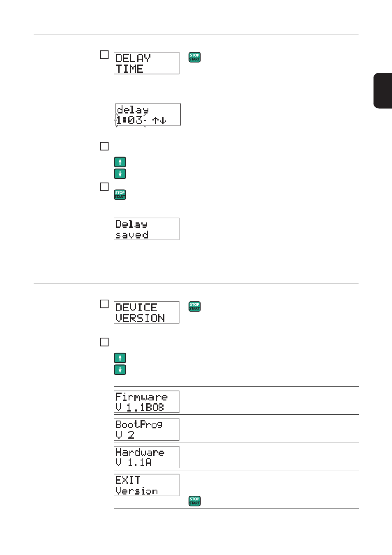Screen dimensions: 392x555
Task: Tick the checkbox above the first up-arrow key
Action: pos(104,146)
